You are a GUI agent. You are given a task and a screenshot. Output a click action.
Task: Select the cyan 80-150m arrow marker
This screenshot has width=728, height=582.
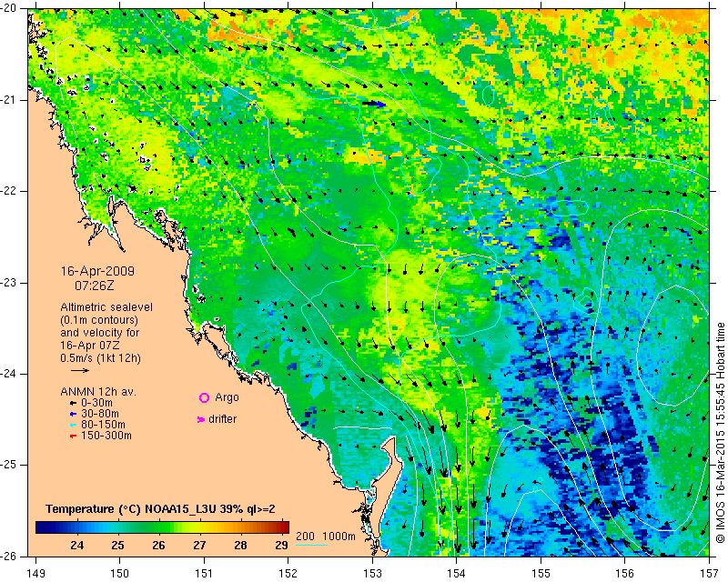click(x=73, y=425)
